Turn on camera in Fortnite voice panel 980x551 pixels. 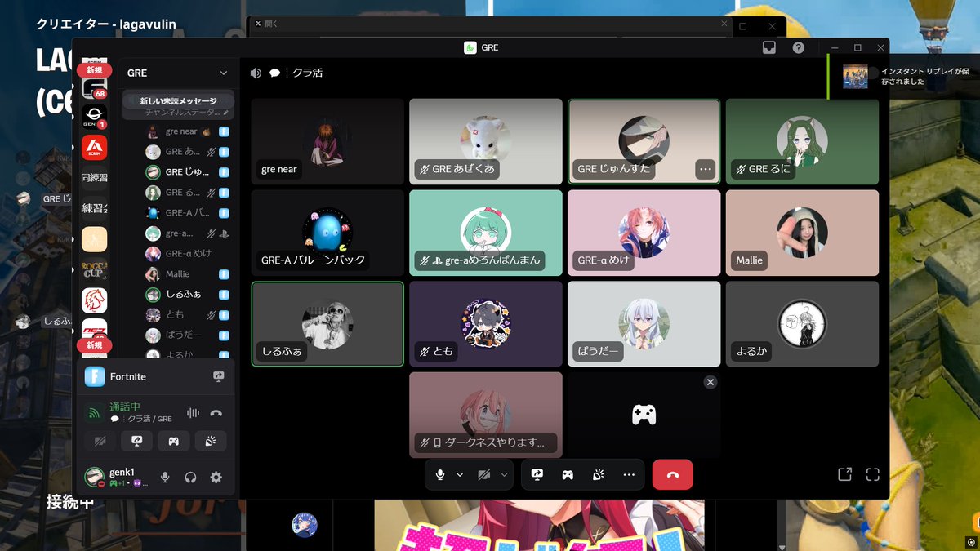100,441
